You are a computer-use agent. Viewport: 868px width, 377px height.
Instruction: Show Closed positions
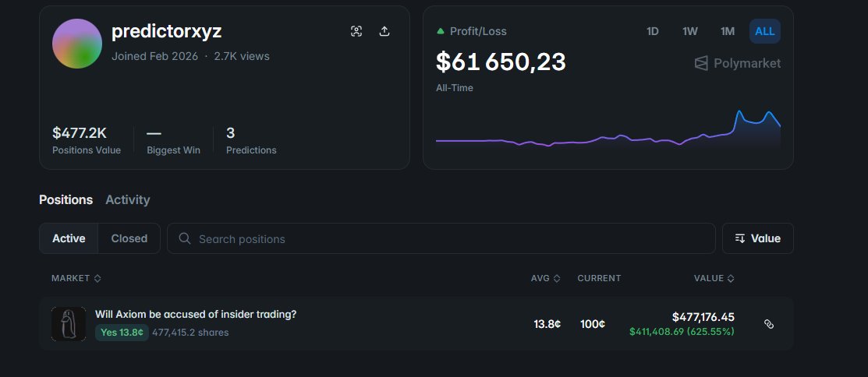tap(129, 238)
